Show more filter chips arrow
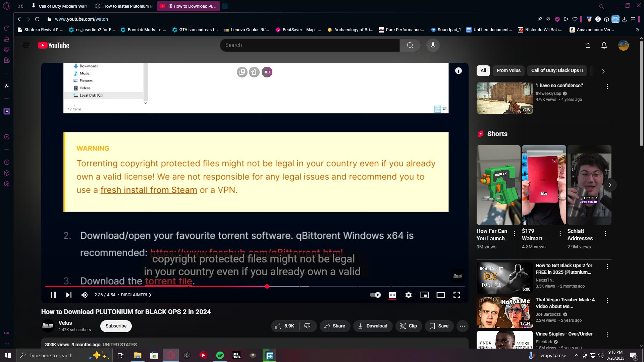Image resolution: width=644 pixels, height=362 pixels. 603,71
